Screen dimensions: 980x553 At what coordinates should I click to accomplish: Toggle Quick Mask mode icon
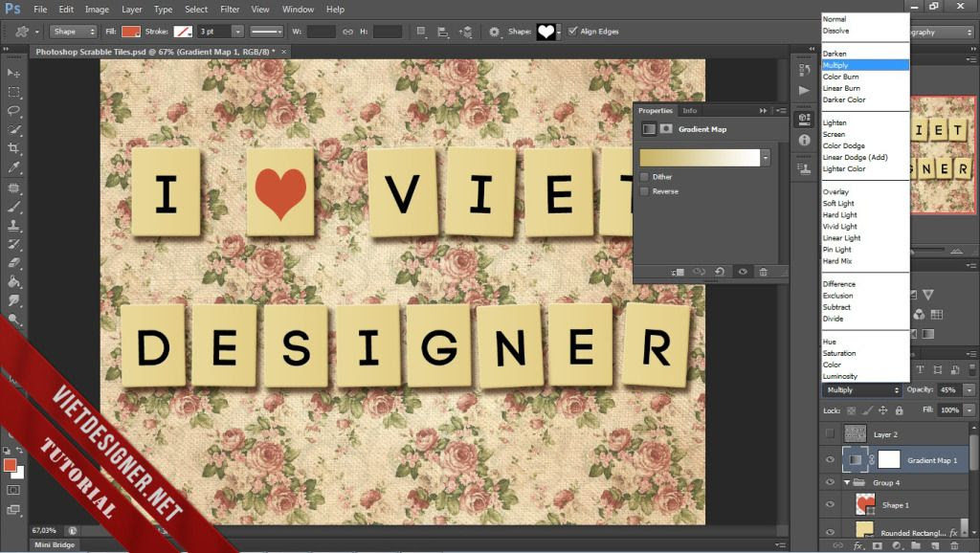tap(12, 491)
